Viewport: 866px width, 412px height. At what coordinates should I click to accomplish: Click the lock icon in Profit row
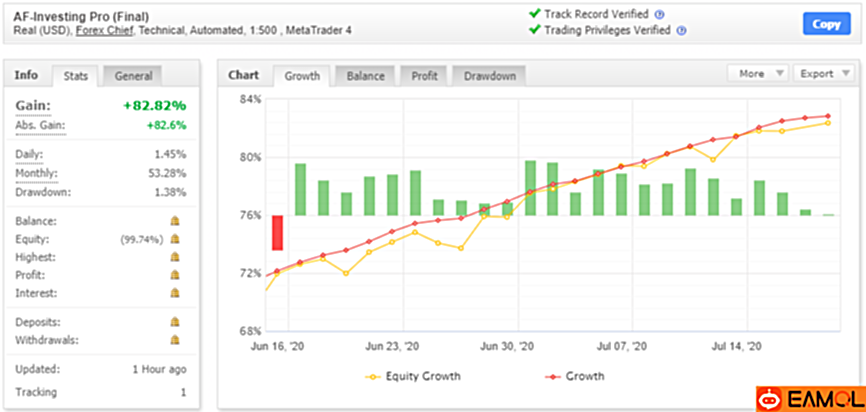174,275
